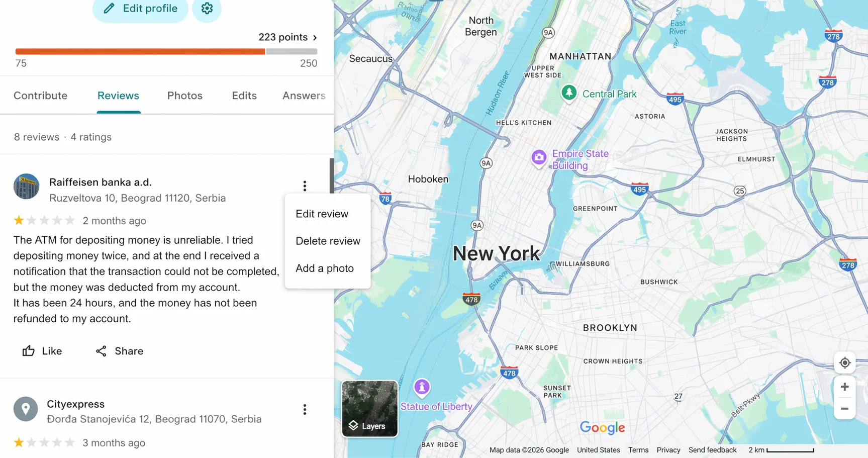This screenshot has width=868, height=458.
Task: Click the Cityexpress location pin icon
Action: [x=26, y=409]
